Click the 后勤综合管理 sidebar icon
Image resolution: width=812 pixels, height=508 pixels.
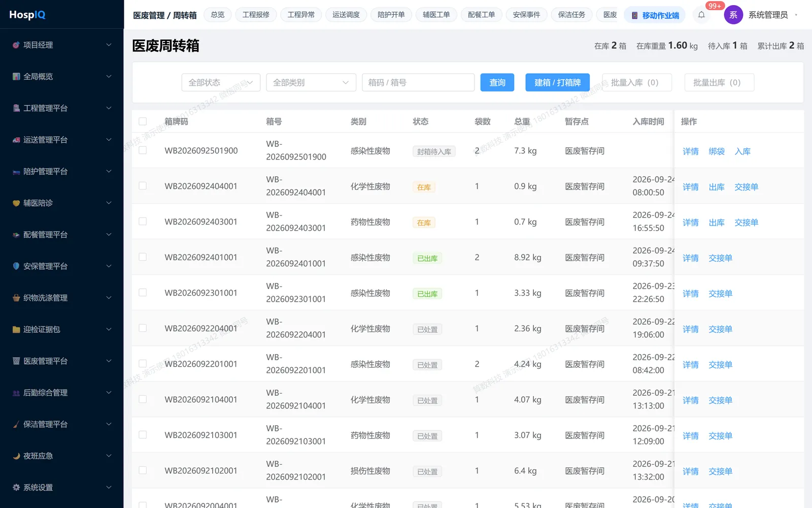click(16, 393)
